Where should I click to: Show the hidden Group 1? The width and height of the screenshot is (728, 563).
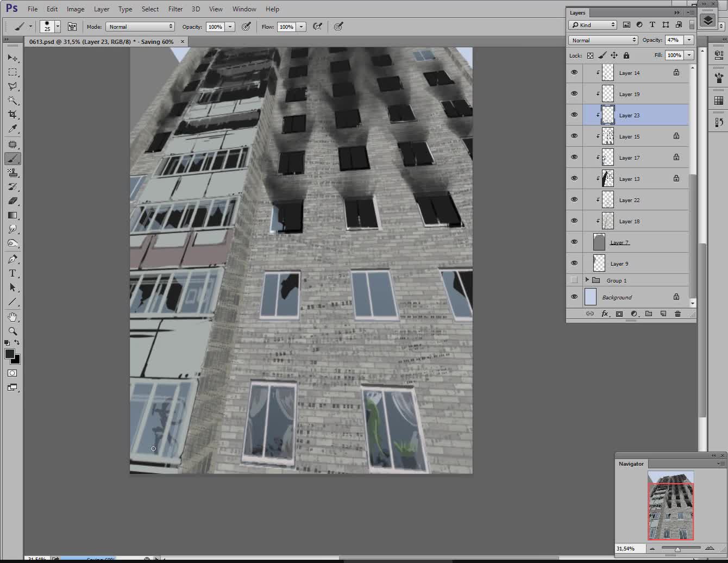pos(574,280)
